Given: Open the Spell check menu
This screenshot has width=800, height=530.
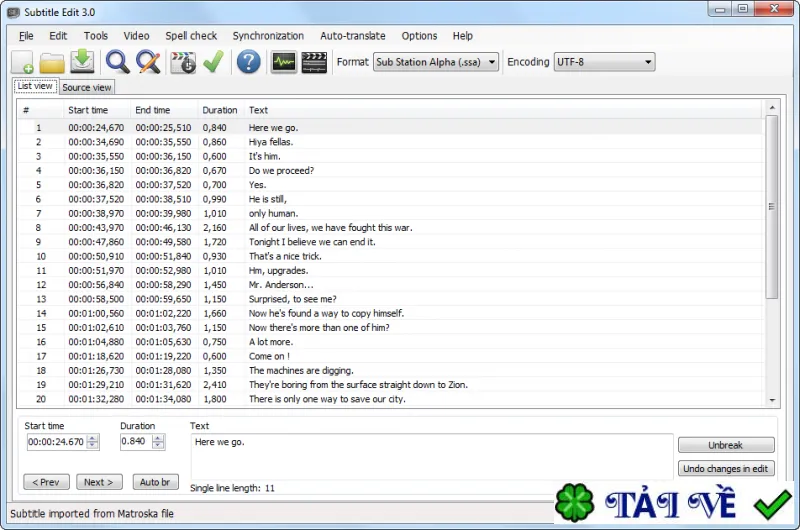Looking at the screenshot, I should pos(191,36).
